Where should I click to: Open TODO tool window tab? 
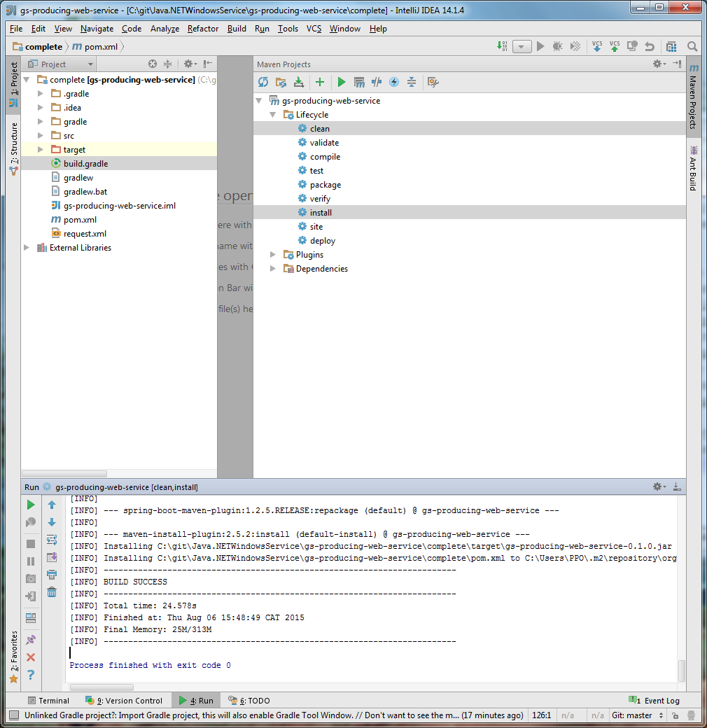(248, 701)
